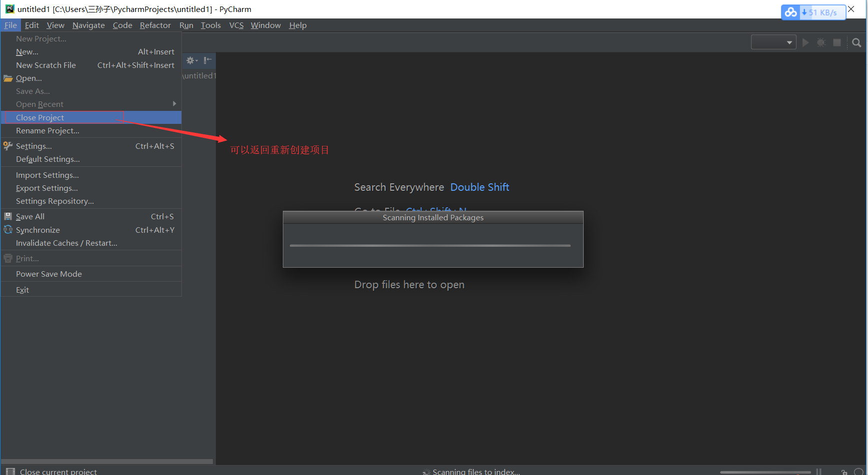868x475 pixels.
Task: Click the round inspector icon in the status bar
Action: 859,472
